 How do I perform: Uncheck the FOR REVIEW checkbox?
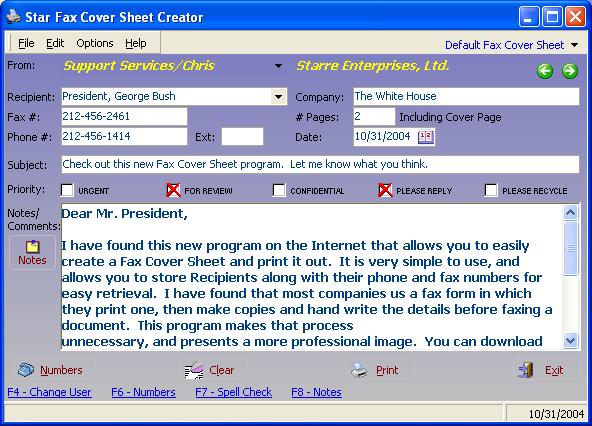[173, 190]
